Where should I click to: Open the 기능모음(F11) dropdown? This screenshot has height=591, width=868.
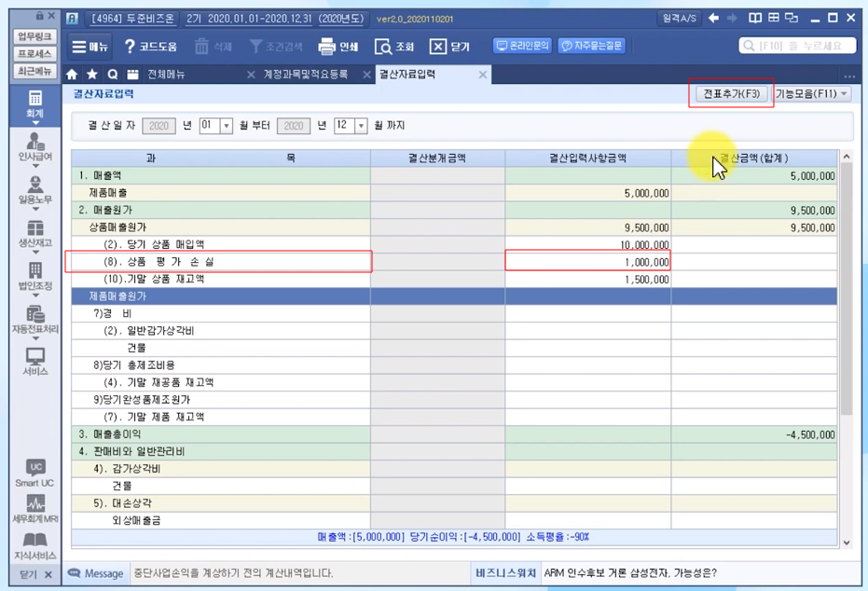pyautogui.click(x=813, y=94)
